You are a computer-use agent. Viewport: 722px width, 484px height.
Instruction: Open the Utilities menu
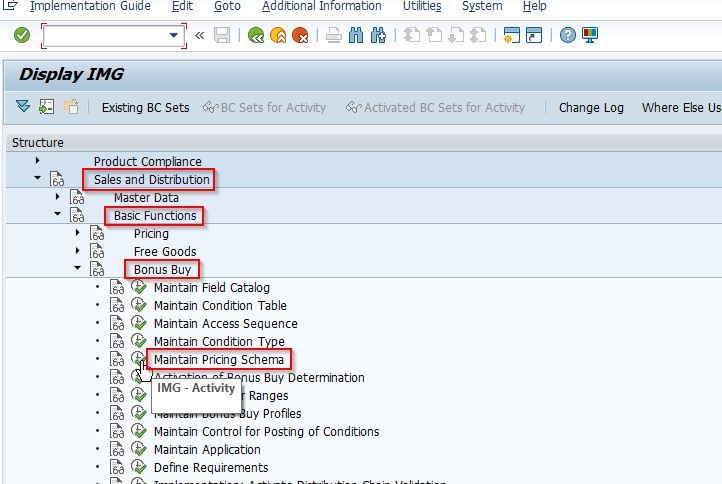[x=422, y=6]
